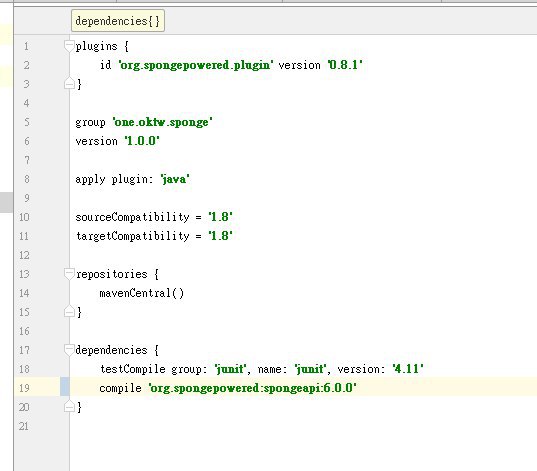Click the plugins block closing fold marker
The width and height of the screenshot is (537, 471).
[x=69, y=84]
